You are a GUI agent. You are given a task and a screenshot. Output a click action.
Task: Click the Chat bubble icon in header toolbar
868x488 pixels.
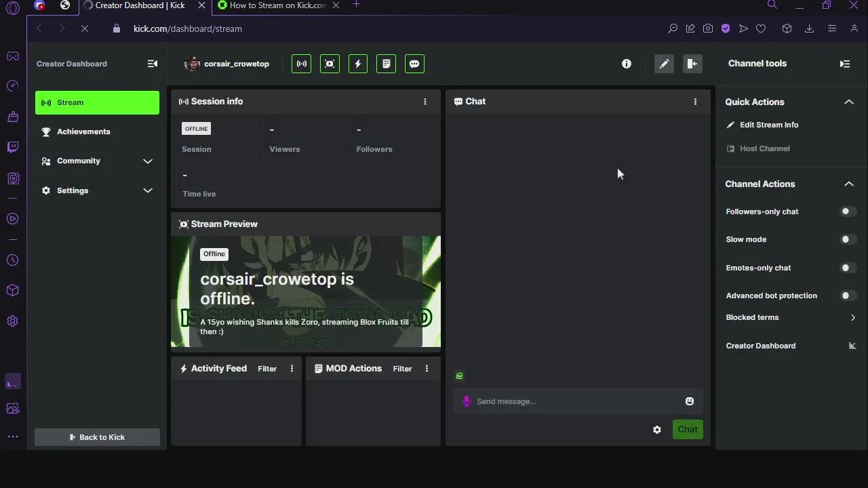(414, 64)
